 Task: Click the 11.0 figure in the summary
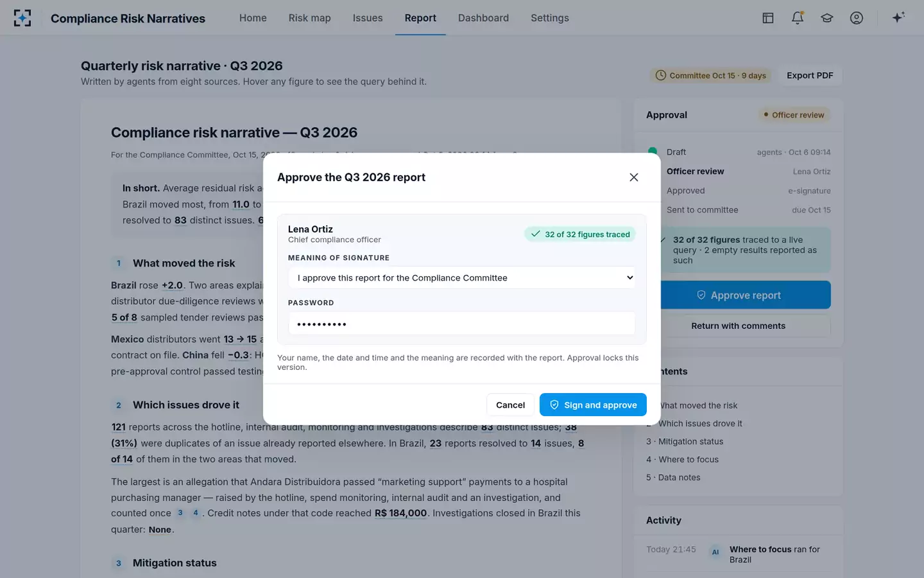point(241,204)
